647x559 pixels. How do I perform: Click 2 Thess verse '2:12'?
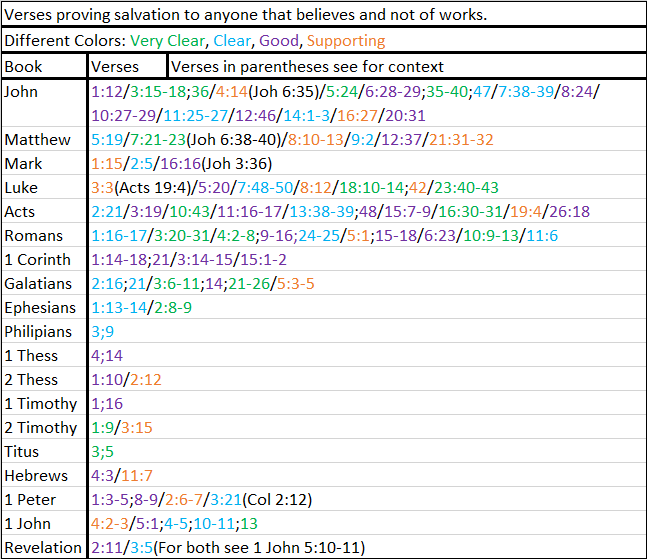146,379
